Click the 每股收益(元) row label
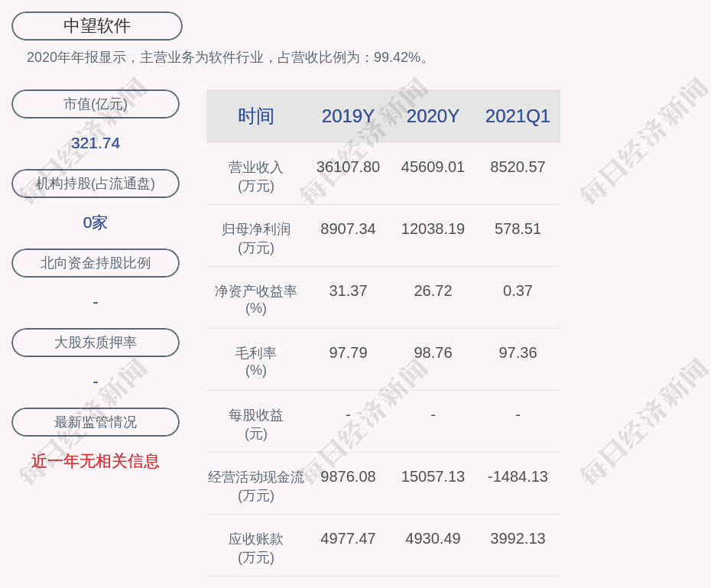This screenshot has width=711, height=588. point(256,424)
